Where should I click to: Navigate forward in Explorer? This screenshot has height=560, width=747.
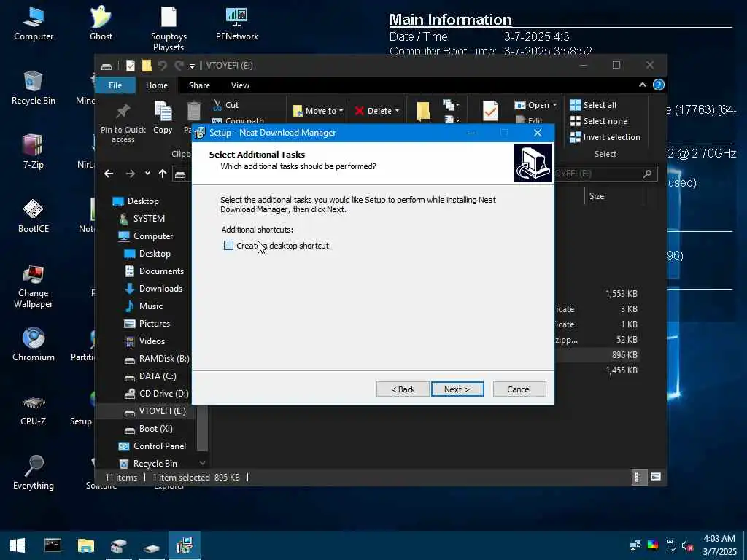pos(130,174)
